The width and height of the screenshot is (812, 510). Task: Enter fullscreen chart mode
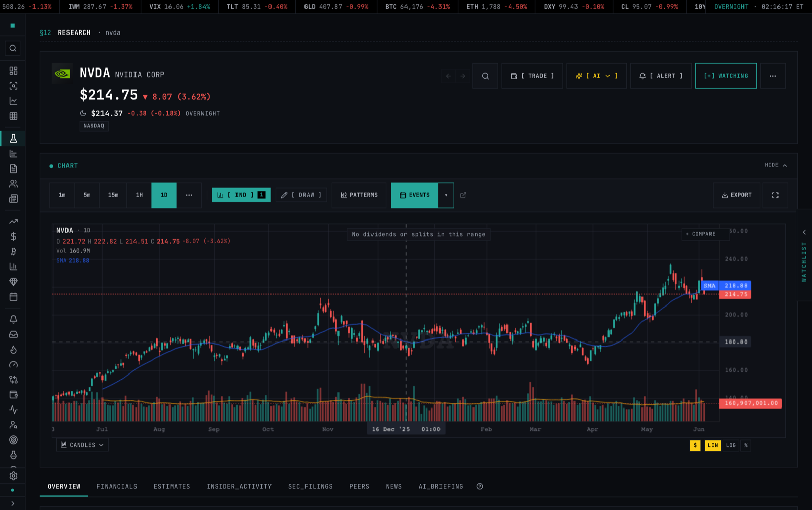point(775,195)
